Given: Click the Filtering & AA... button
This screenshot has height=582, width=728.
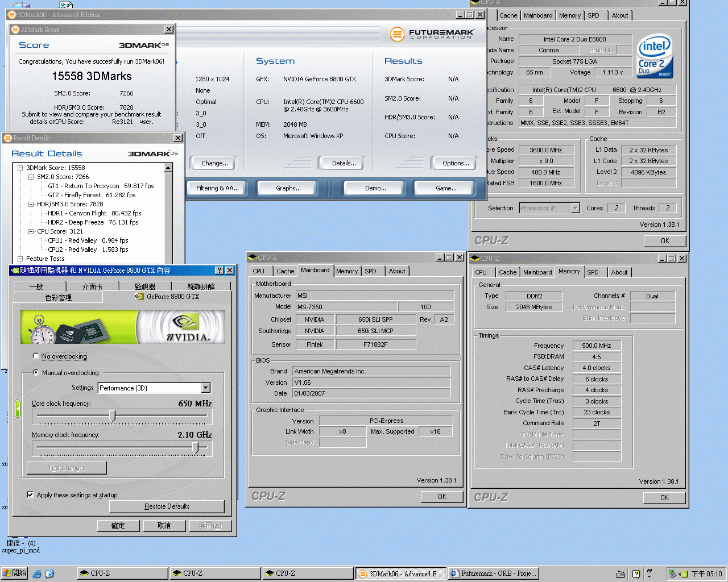Looking at the screenshot, I should pos(217,188).
